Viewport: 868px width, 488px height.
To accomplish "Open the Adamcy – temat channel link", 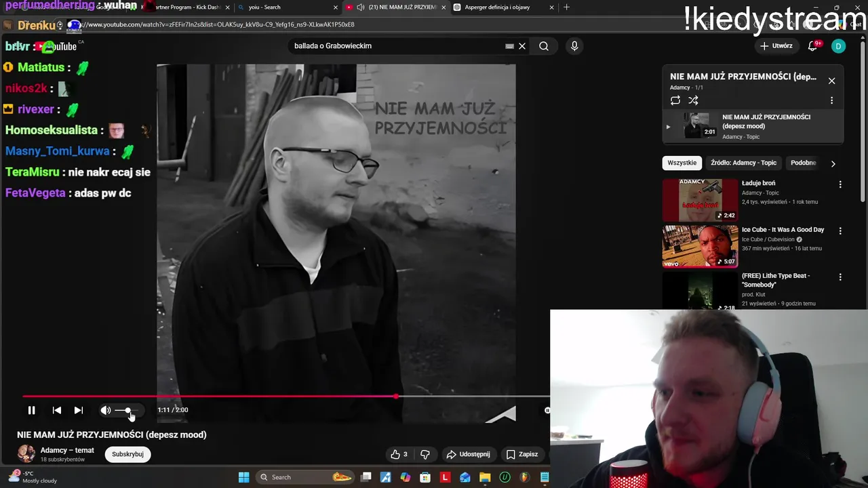I will point(67,450).
